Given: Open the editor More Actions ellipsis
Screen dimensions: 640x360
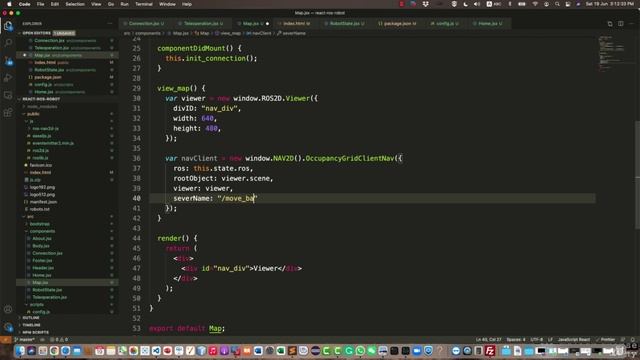Looking at the screenshot, I should tap(631, 24).
